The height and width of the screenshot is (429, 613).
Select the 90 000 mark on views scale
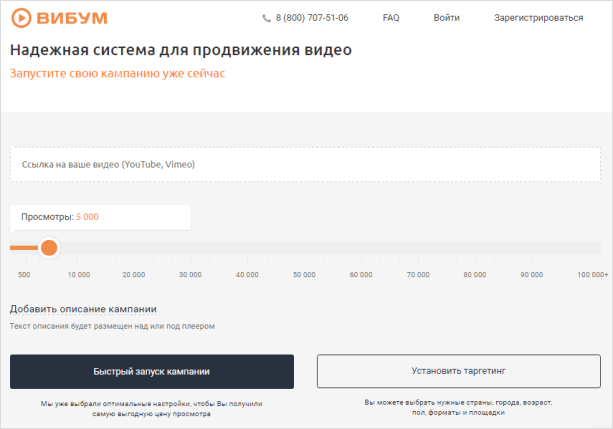point(532,274)
